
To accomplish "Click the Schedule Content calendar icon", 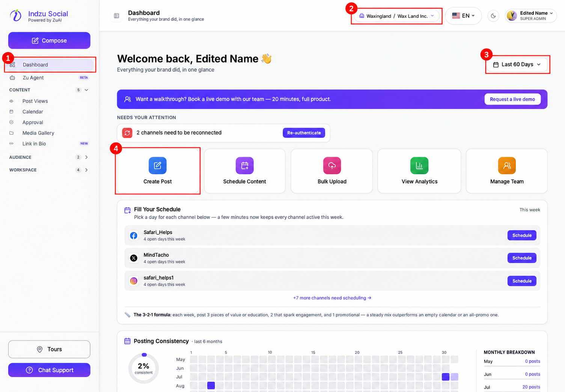I will coord(245,165).
